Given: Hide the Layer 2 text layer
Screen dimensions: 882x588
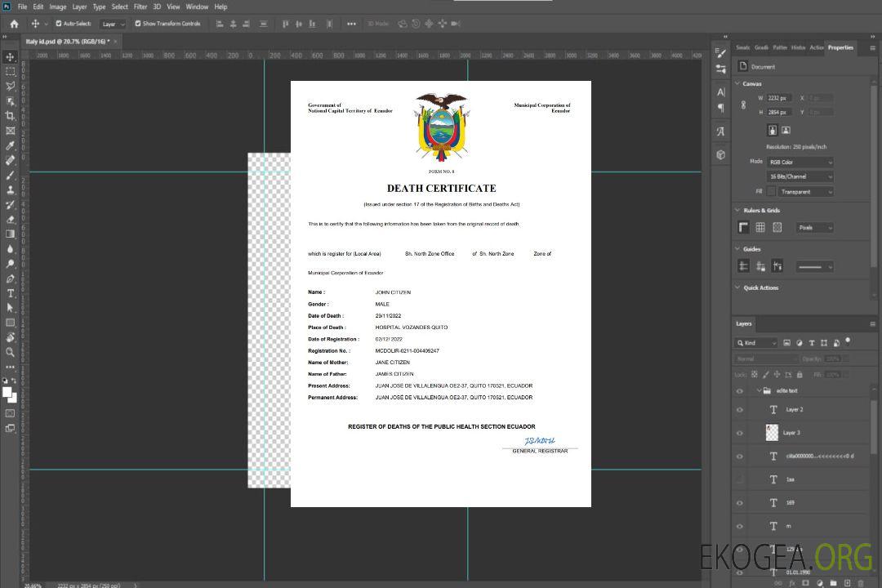Looking at the screenshot, I should pyautogui.click(x=740, y=410).
